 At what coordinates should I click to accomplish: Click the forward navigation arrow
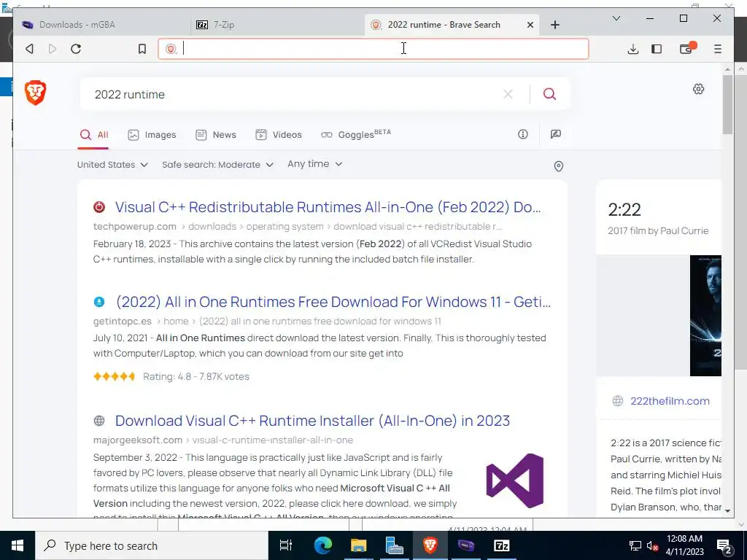pos(53,49)
